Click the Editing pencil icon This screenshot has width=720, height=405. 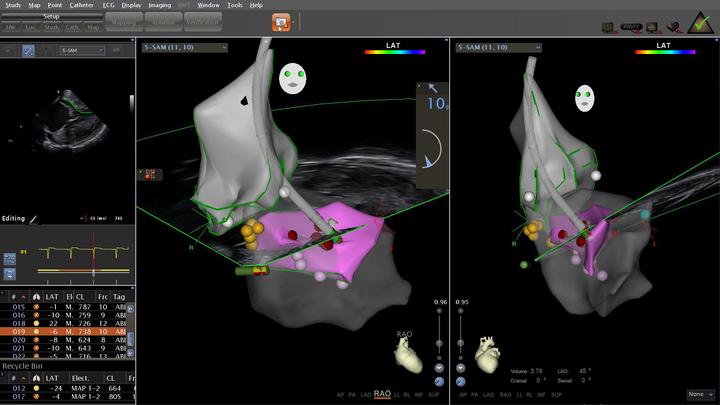[33, 218]
